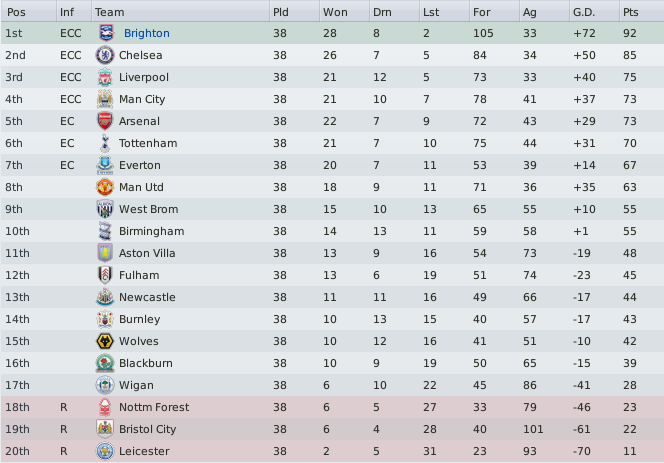Open the Man City team name
Image resolution: width=664 pixels, height=463 pixels.
point(142,99)
